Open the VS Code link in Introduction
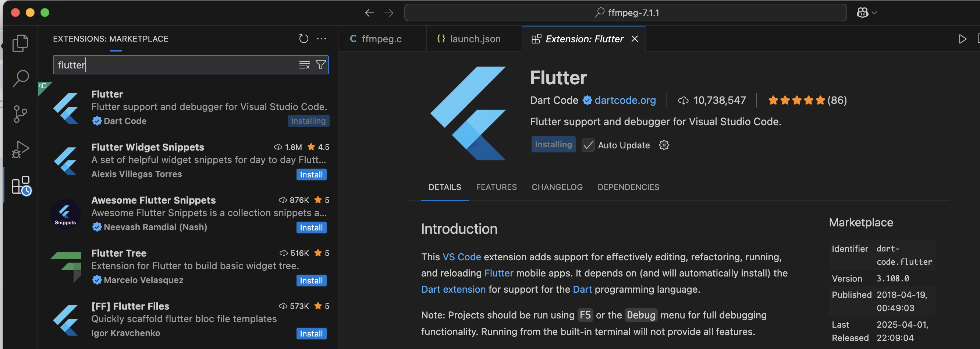980x349 pixels. pos(461,257)
